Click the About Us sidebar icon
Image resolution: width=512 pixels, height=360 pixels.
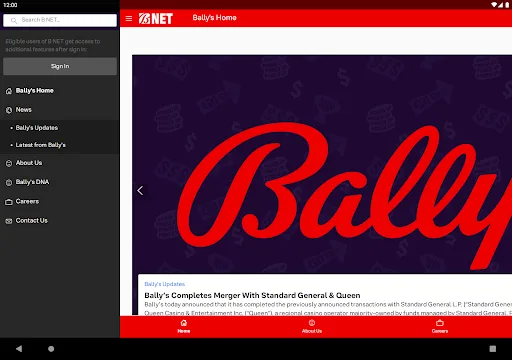[9, 163]
